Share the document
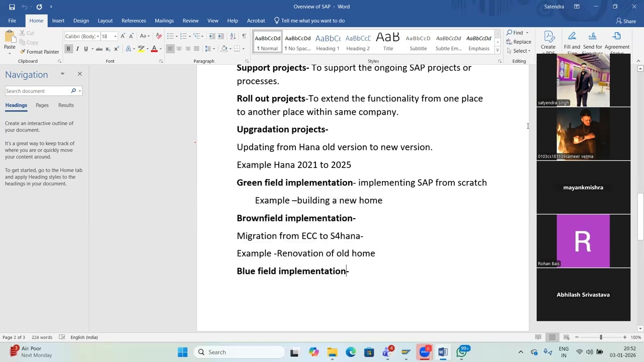 pyautogui.click(x=626, y=21)
